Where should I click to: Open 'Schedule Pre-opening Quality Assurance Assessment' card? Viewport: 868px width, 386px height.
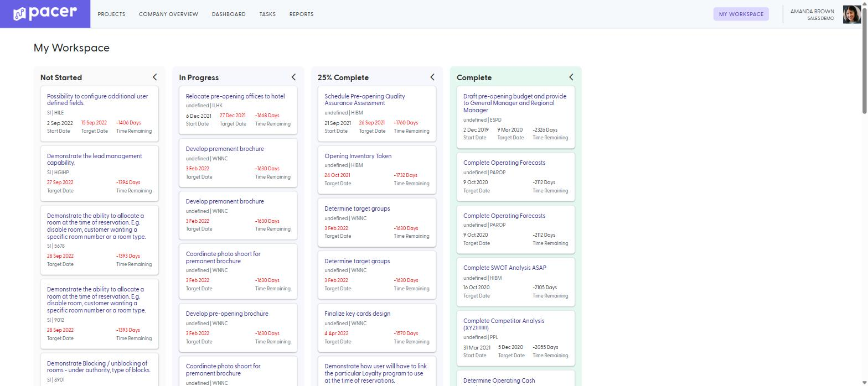(x=377, y=113)
